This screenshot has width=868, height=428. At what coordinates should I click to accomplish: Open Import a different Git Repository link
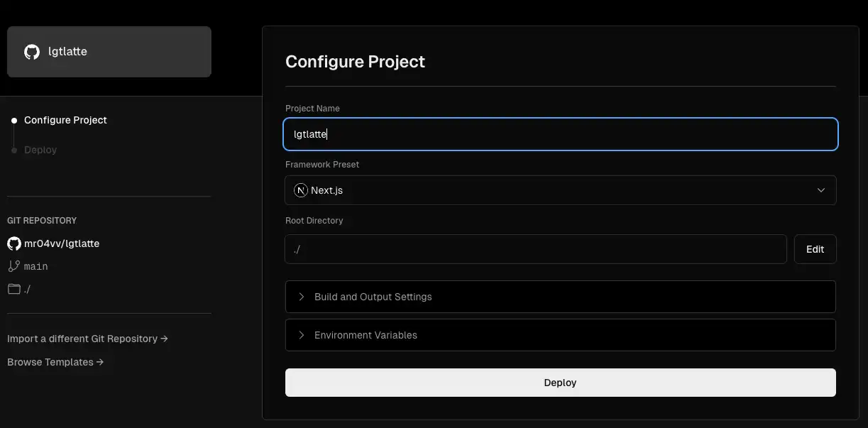tap(87, 339)
